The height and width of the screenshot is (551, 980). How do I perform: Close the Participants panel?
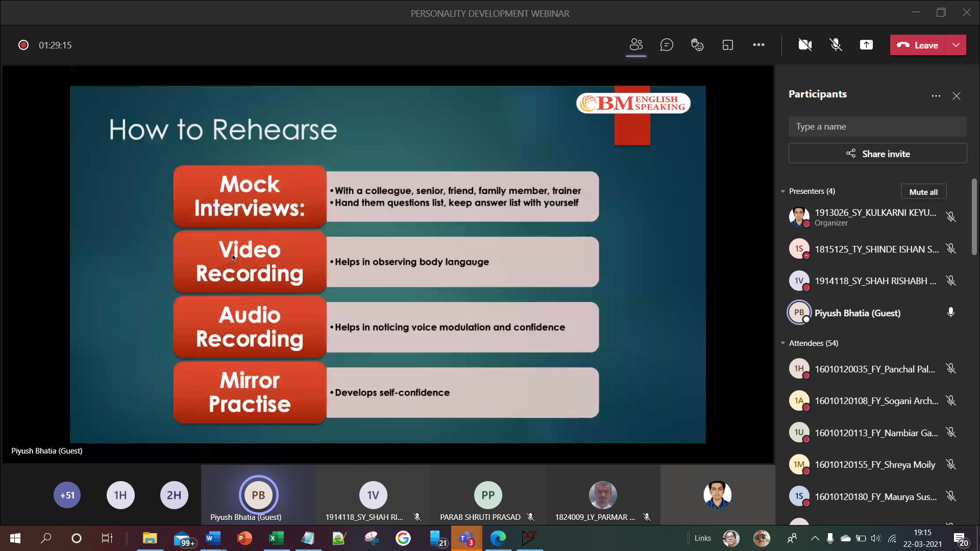coord(957,96)
